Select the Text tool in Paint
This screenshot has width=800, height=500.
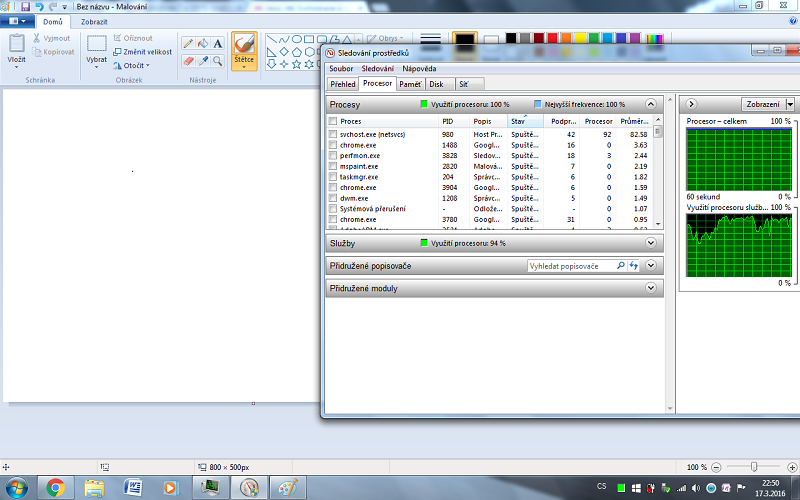218,44
